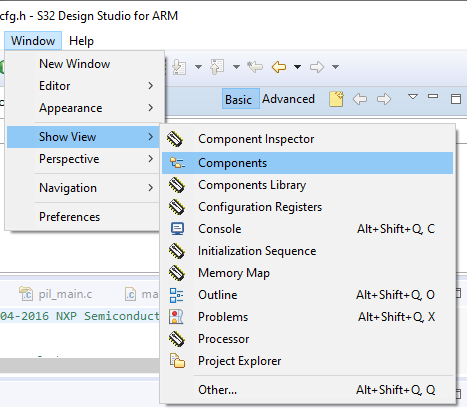Screen dimensions: 467x415
Task: Click the Component Inspector chip icon
Action: click(176, 139)
